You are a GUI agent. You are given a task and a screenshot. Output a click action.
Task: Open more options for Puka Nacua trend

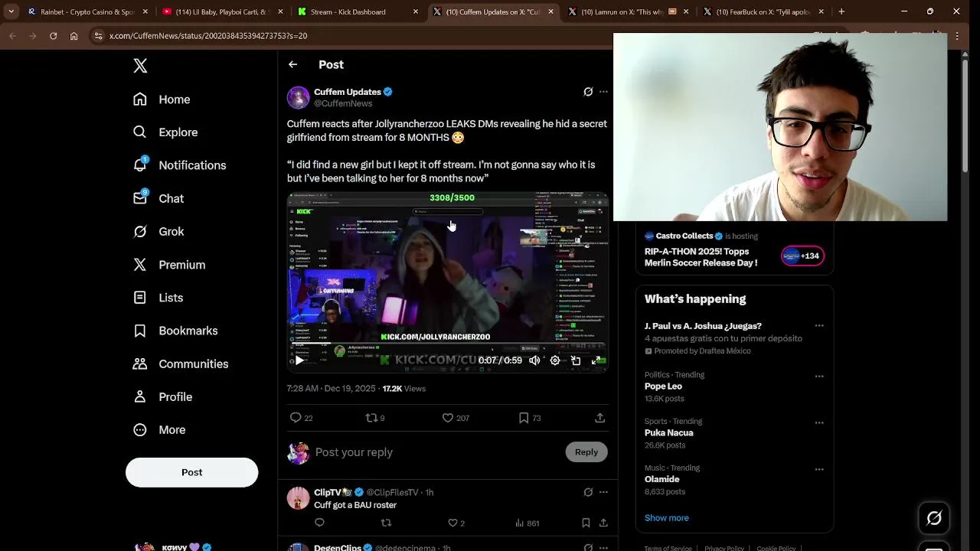pos(819,422)
